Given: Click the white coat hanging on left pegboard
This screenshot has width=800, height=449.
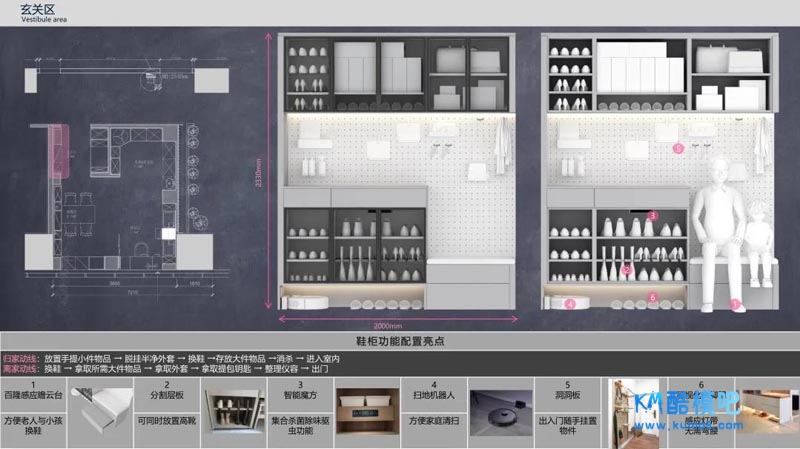Looking at the screenshot, I should pyautogui.click(x=501, y=147).
